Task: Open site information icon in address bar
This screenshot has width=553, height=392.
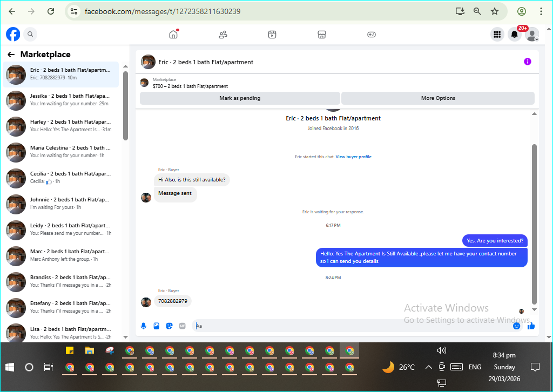Action: (74, 11)
